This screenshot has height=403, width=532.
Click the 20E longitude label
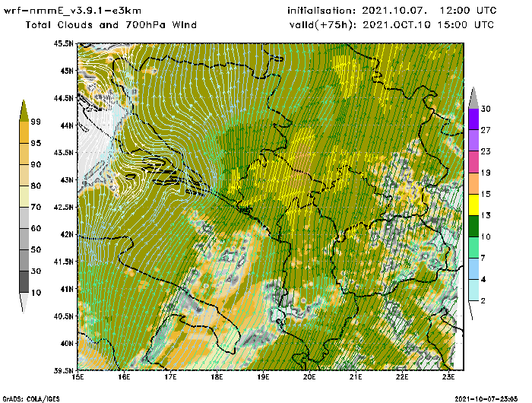pyautogui.click(x=309, y=377)
